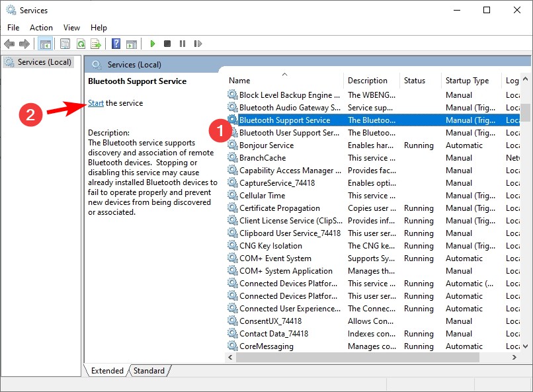Click gear icon beside Certificate Propagation
The image size is (533, 392).
[x=233, y=208]
